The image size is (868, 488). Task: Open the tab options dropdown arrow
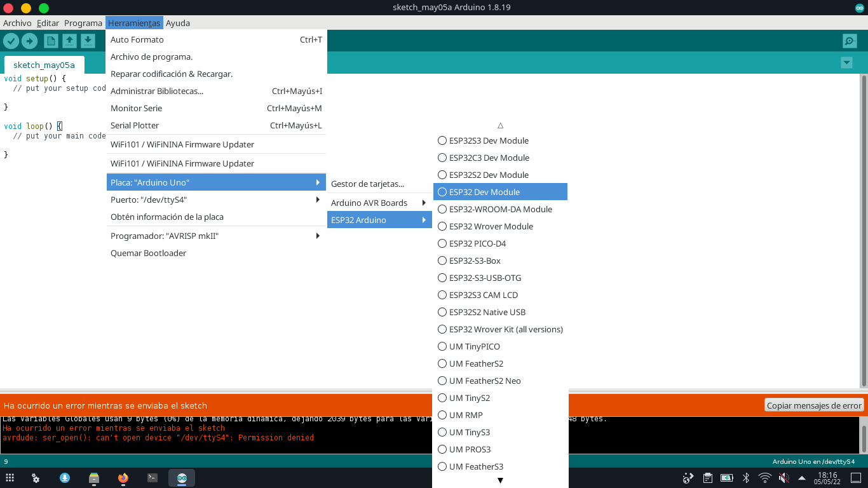tap(846, 62)
